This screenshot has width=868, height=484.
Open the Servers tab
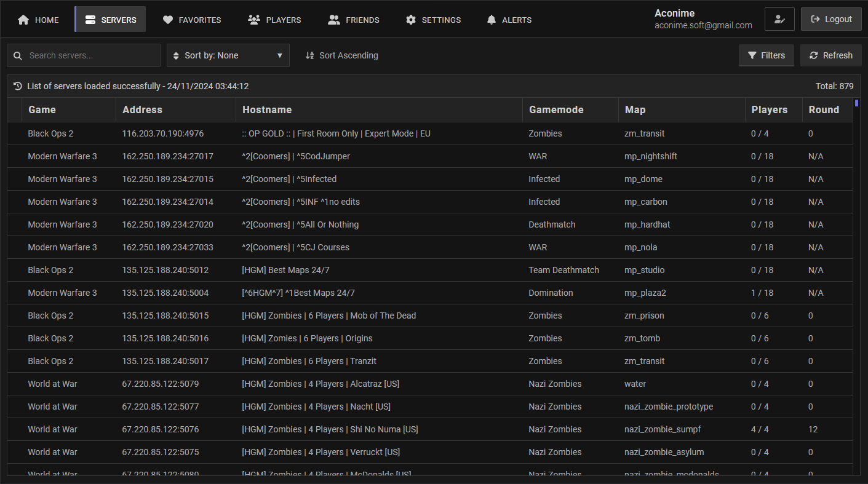point(111,20)
